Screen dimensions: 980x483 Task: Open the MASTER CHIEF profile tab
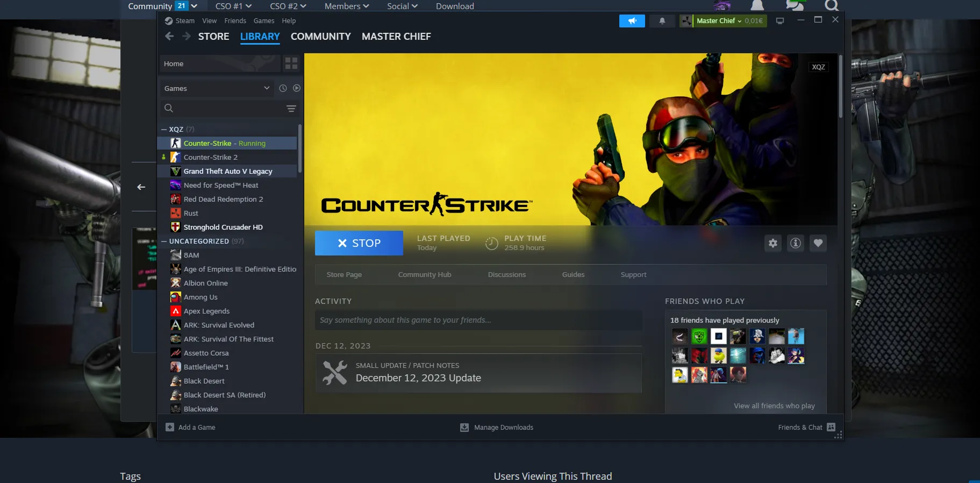coord(396,37)
